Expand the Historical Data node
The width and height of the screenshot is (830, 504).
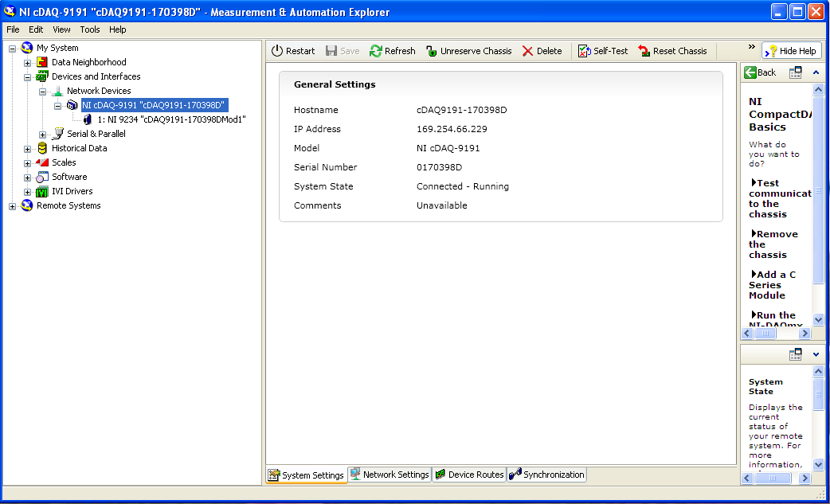click(x=28, y=149)
